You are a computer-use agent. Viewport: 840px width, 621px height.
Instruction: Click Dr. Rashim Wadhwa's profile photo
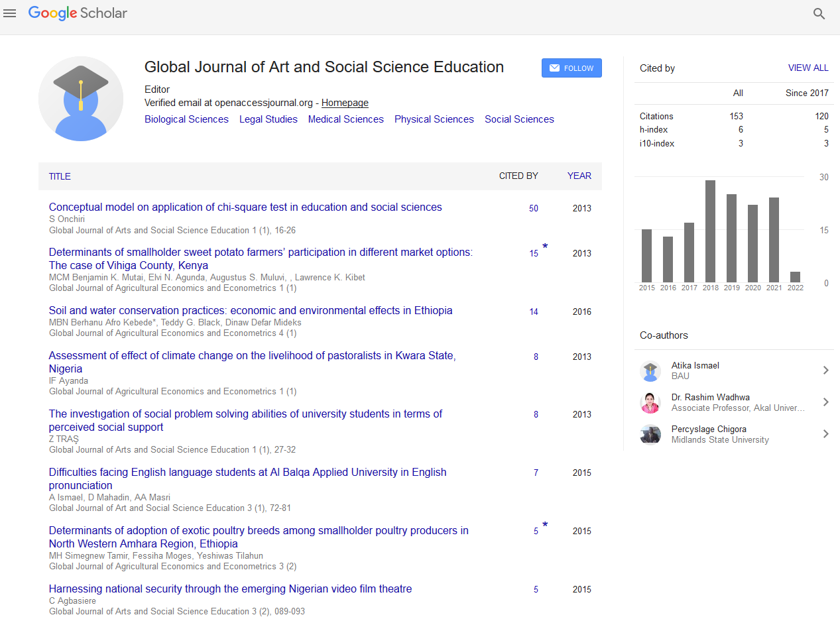[650, 403]
